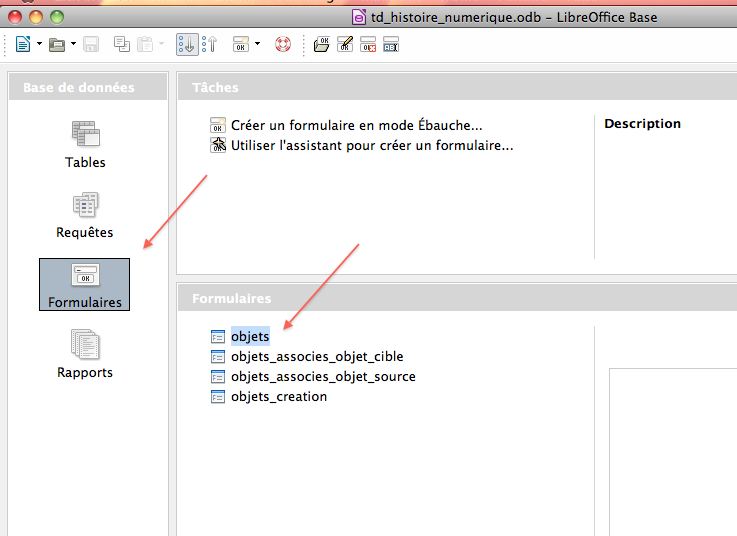Click the new Form toolbar icon

pos(241,45)
